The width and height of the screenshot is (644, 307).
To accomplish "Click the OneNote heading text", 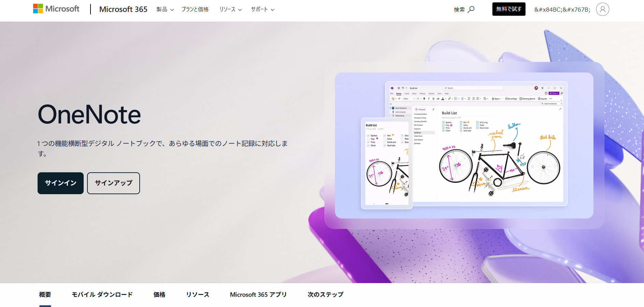I will [89, 115].
